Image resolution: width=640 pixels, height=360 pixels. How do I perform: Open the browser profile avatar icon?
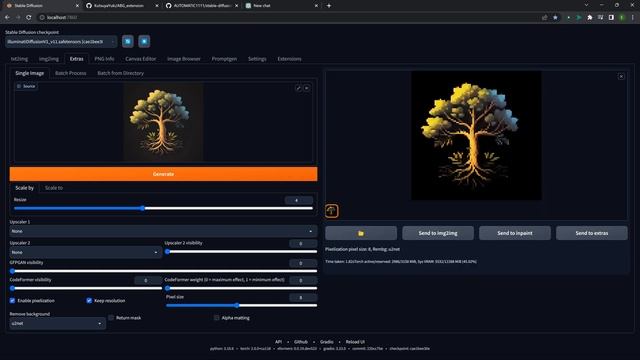coord(622,18)
